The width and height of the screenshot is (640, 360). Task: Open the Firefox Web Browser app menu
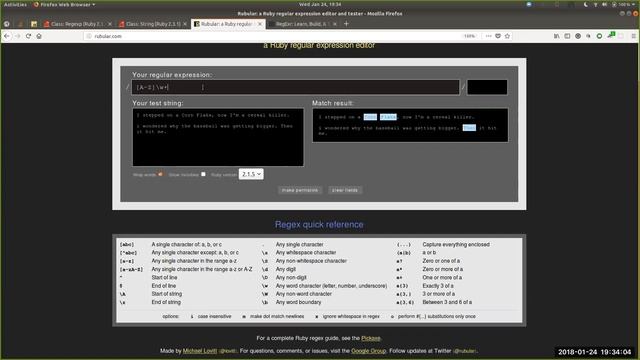(x=64, y=4)
